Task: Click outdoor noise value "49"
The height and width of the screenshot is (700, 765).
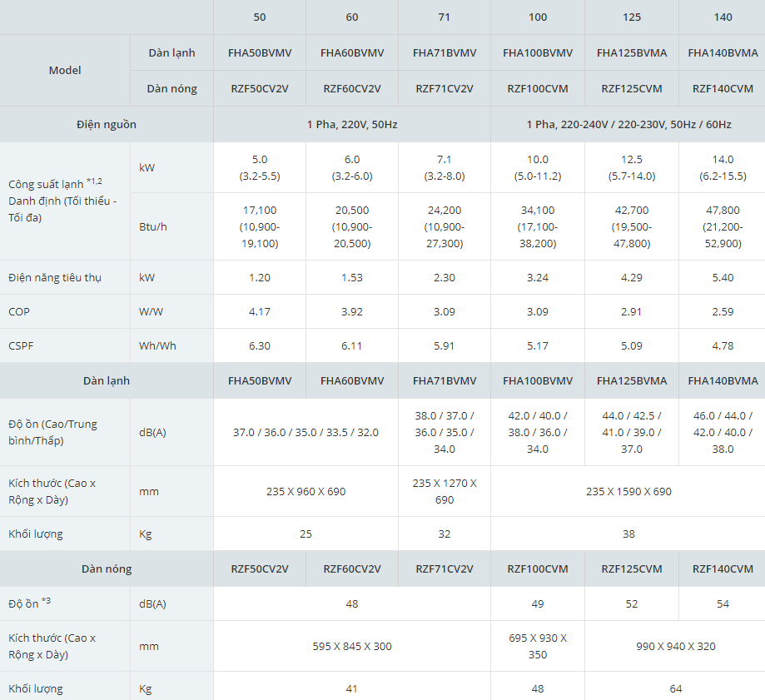Action: coord(538,604)
